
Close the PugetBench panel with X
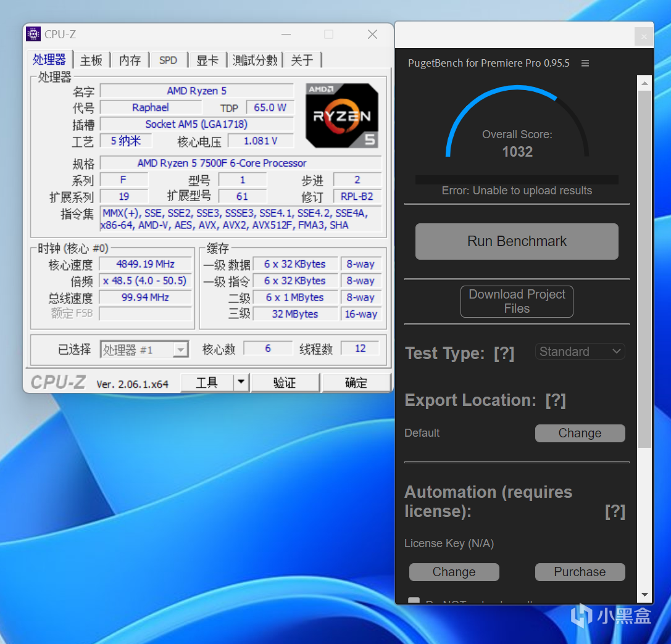[644, 37]
